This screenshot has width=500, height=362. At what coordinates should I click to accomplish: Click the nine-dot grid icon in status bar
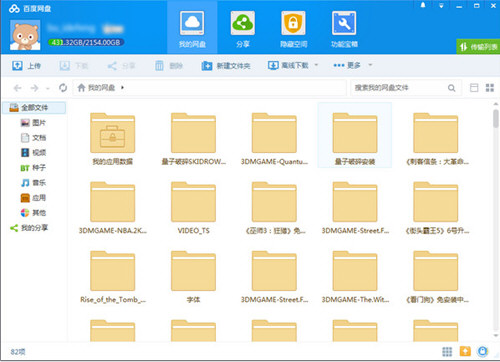point(447,351)
